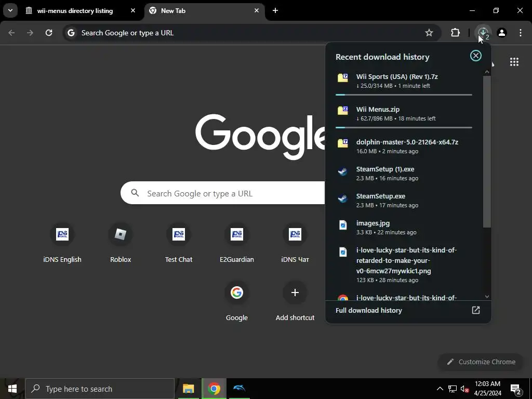This screenshot has height=399, width=532.
Task: Click the SteamSetup.exe Steam icon
Action: (x=343, y=198)
